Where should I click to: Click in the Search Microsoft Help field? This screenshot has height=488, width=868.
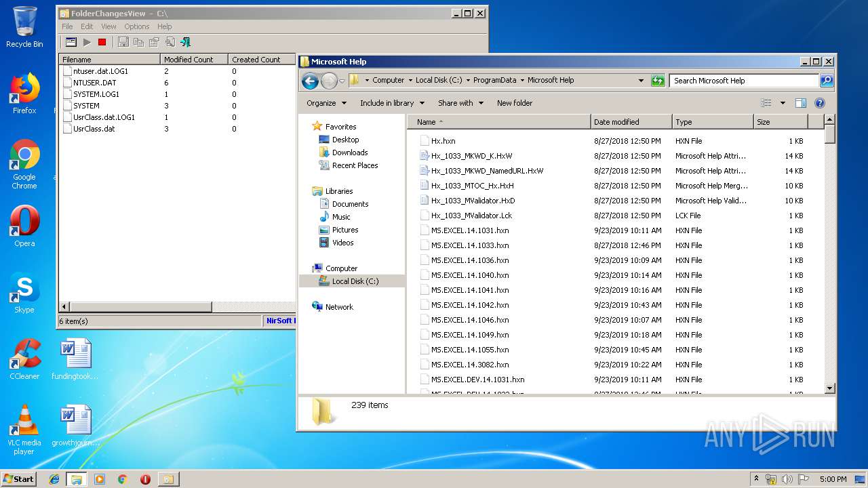click(744, 80)
